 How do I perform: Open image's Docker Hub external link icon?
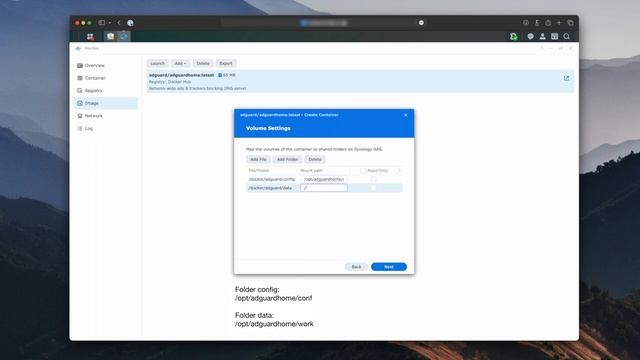566,78
